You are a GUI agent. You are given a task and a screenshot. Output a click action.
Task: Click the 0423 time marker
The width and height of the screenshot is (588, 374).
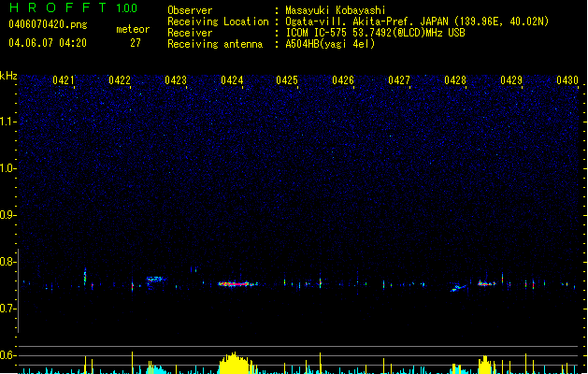[176, 80]
